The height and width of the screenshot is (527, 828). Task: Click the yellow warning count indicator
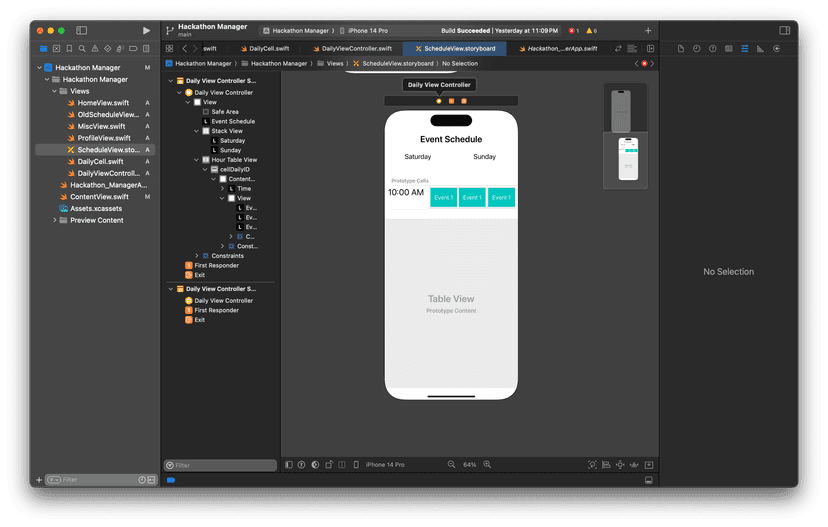point(591,31)
